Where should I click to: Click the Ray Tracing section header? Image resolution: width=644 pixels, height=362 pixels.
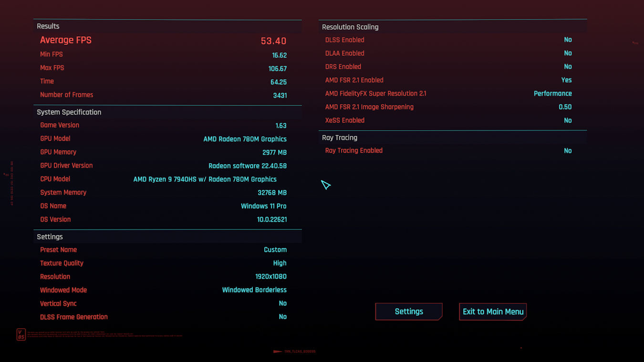pos(453,137)
